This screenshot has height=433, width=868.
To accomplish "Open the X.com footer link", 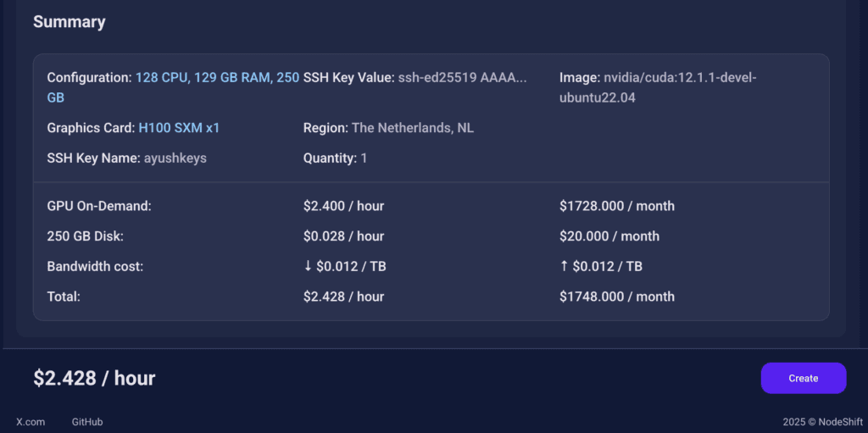I will click(x=31, y=422).
